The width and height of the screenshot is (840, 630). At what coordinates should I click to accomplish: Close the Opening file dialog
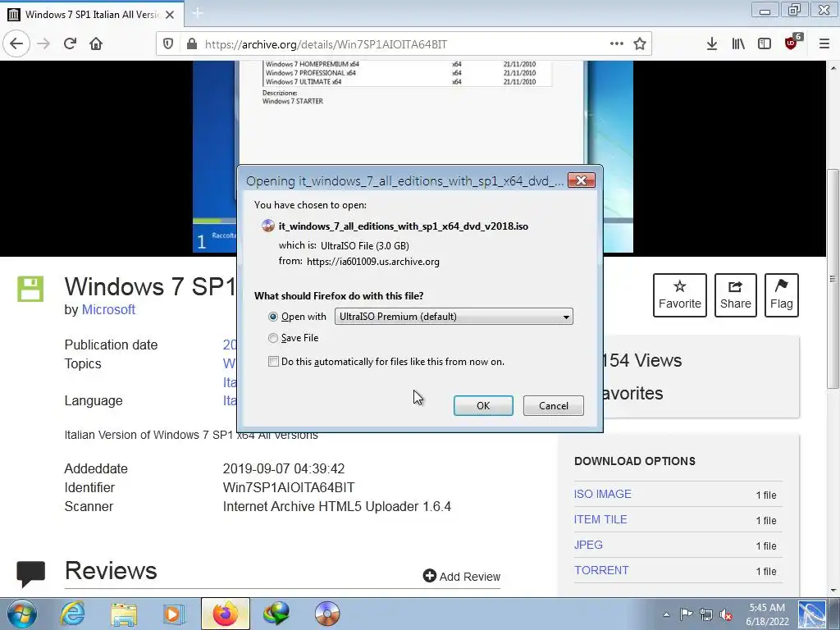click(582, 180)
